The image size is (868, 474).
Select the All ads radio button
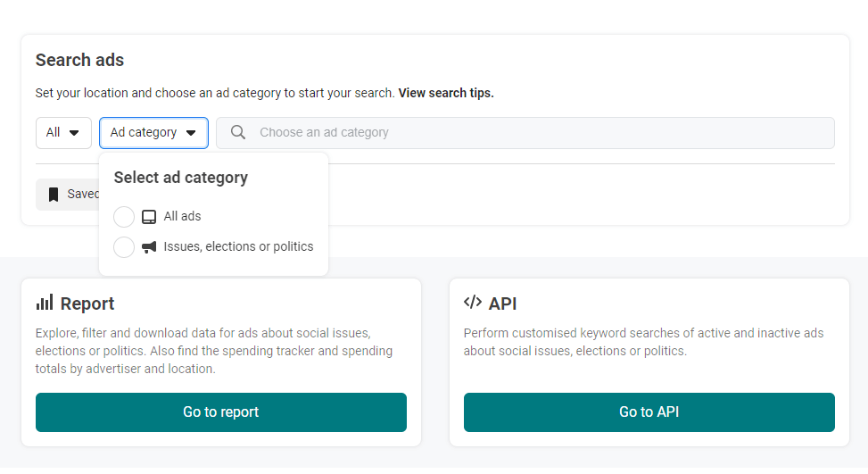[x=124, y=217]
